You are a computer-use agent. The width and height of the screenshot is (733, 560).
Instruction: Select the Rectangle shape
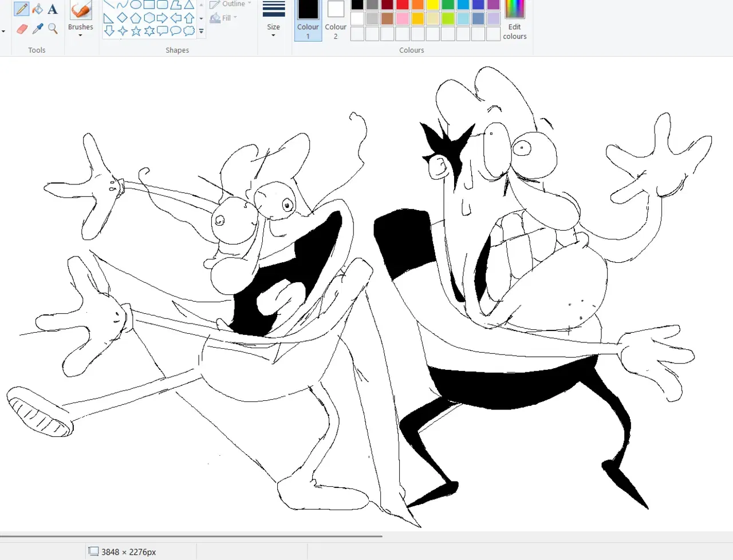click(149, 5)
